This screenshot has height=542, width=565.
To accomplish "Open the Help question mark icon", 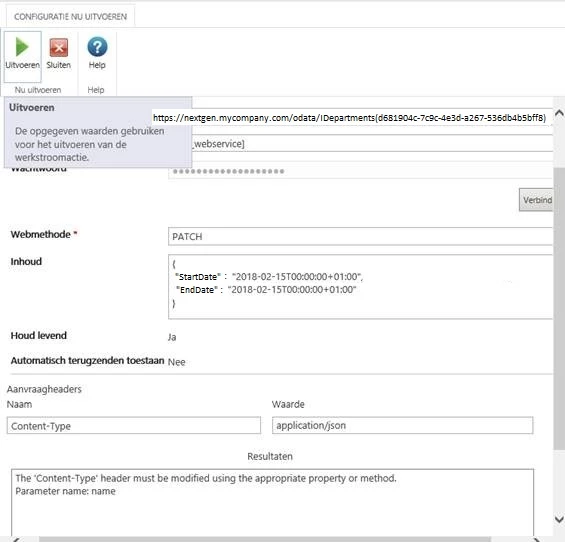I will [x=97, y=47].
